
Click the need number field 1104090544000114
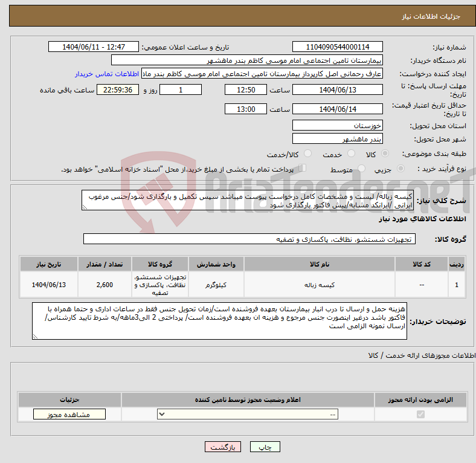[x=337, y=47]
